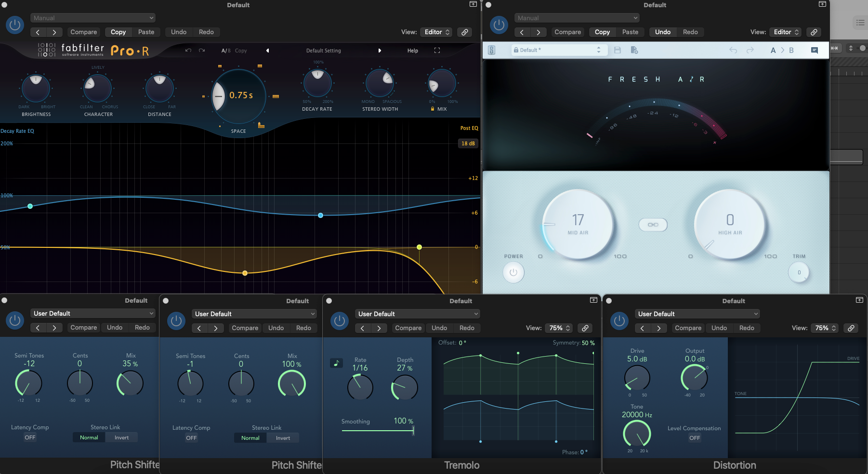Click the Distortion Tone 20000 Hz value
This screenshot has width=868, height=474.
point(637,415)
